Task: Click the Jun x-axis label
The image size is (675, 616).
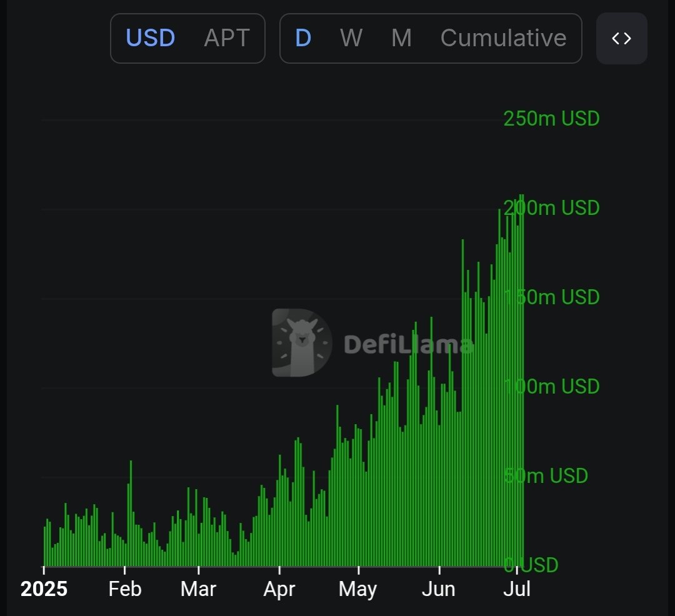Action: click(439, 589)
